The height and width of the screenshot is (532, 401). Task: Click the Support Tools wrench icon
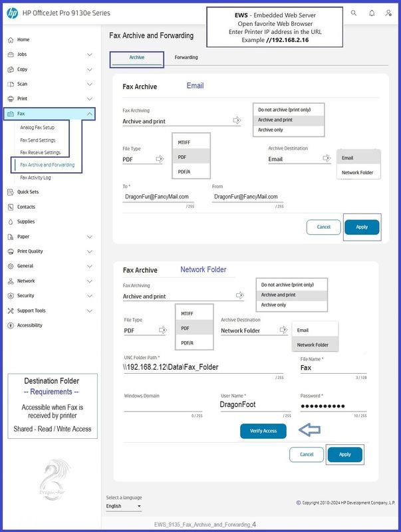11,311
